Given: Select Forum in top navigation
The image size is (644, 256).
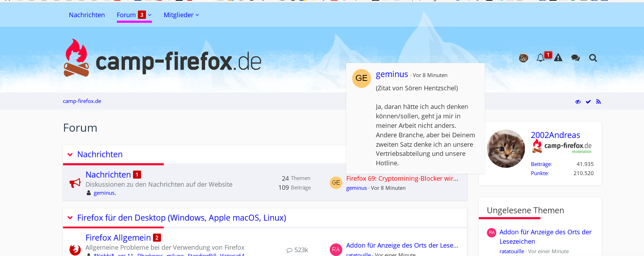Looking at the screenshot, I should 126,15.
